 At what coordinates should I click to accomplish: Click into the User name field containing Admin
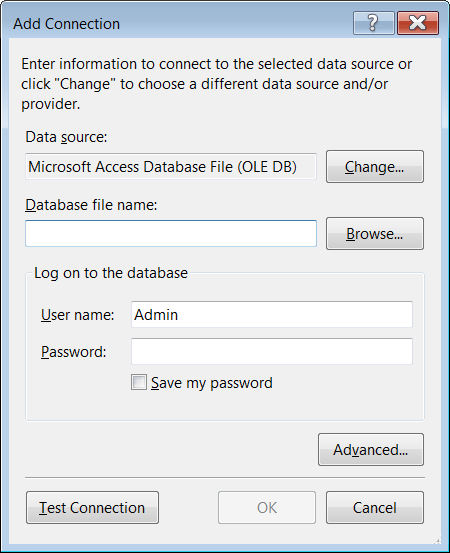[x=272, y=314]
